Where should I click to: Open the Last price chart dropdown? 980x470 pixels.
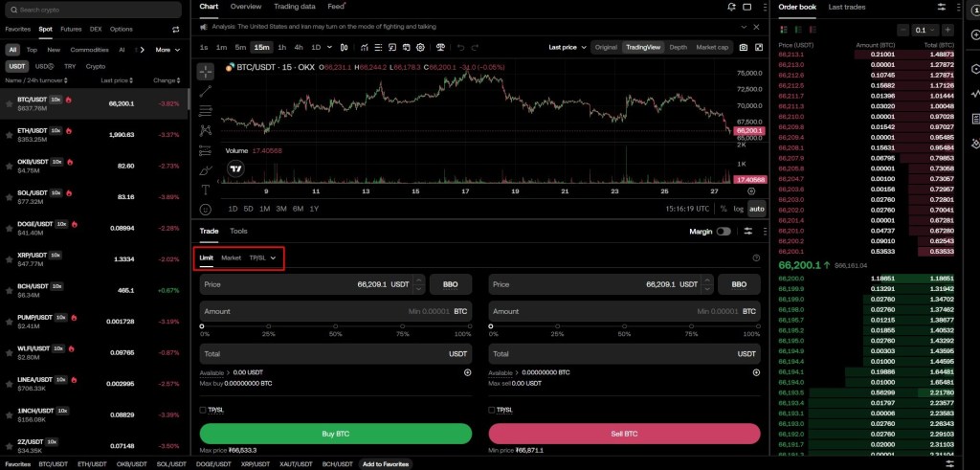pyautogui.click(x=568, y=48)
